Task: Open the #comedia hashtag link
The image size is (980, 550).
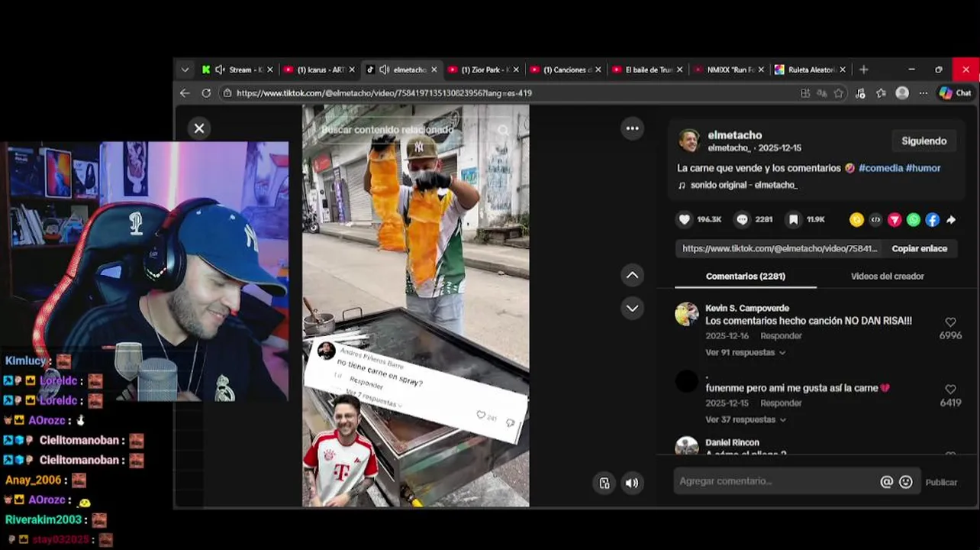Action: [880, 168]
